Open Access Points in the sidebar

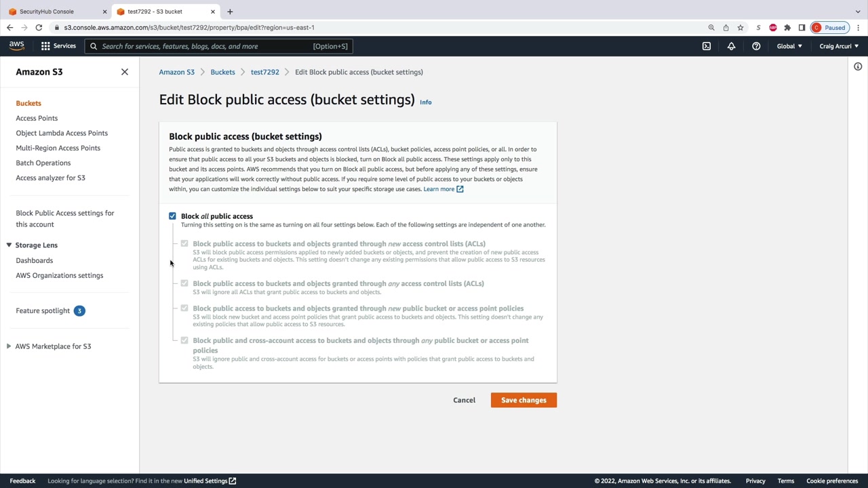coord(37,118)
